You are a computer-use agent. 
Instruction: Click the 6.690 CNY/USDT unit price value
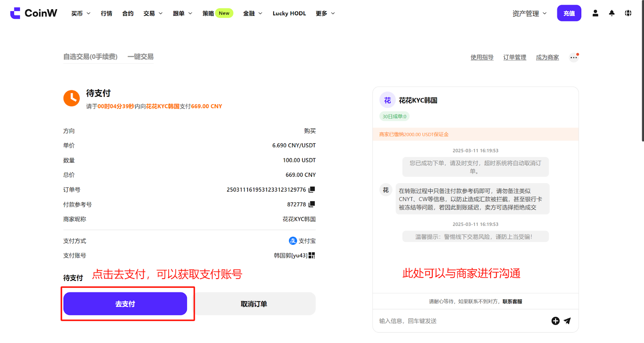pos(294,145)
